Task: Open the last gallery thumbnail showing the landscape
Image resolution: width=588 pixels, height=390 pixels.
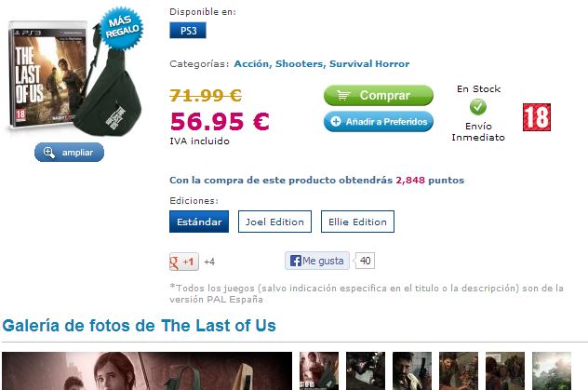Action: (x=552, y=370)
